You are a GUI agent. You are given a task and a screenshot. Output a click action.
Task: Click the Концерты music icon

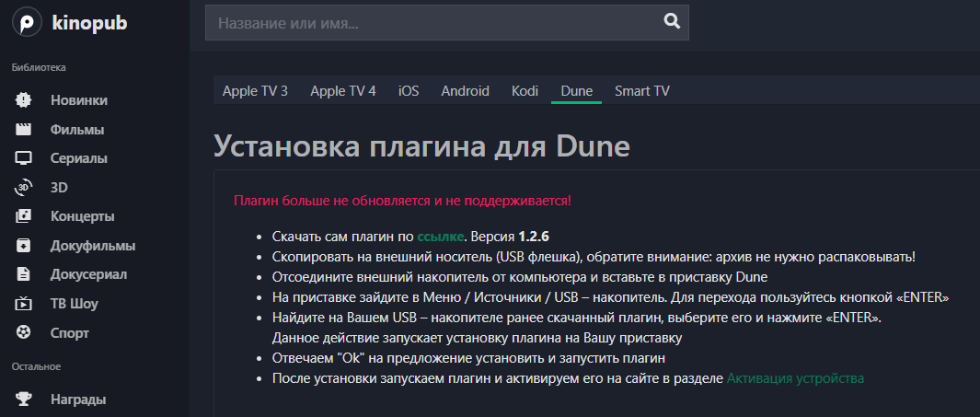click(x=23, y=216)
